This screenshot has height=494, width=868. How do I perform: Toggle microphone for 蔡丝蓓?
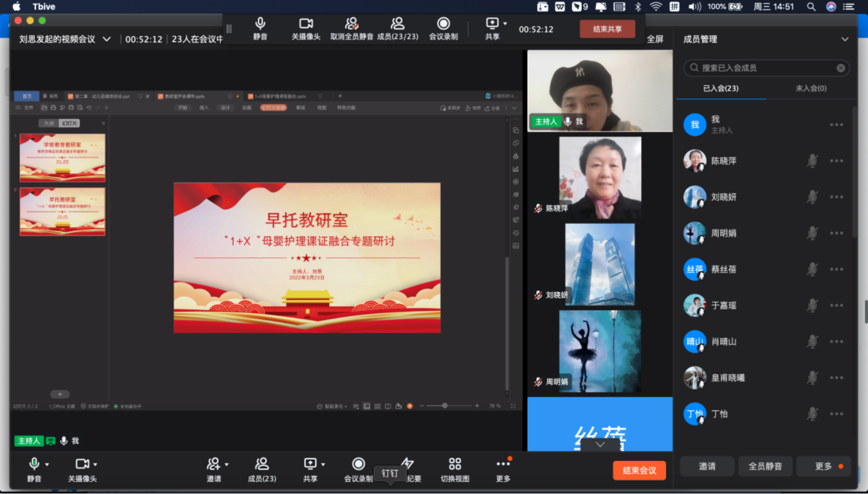[x=812, y=269]
